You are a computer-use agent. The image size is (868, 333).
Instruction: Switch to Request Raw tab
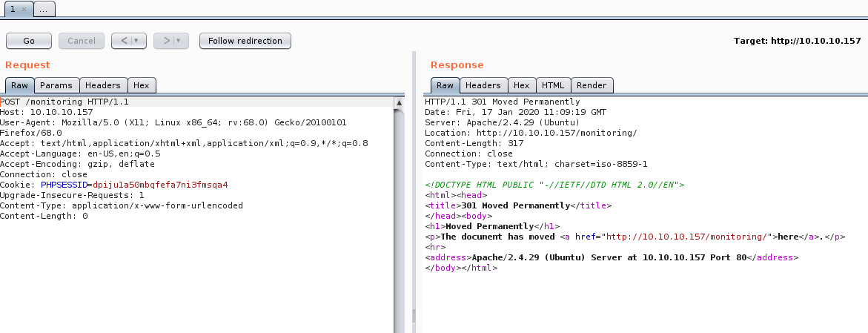point(19,85)
